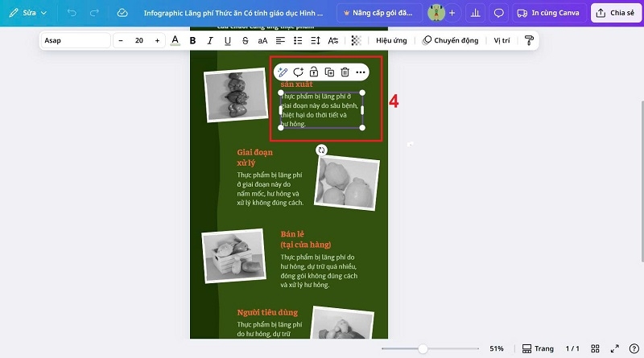Open the user profile avatar
The width and height of the screenshot is (644, 358).
[436, 13]
